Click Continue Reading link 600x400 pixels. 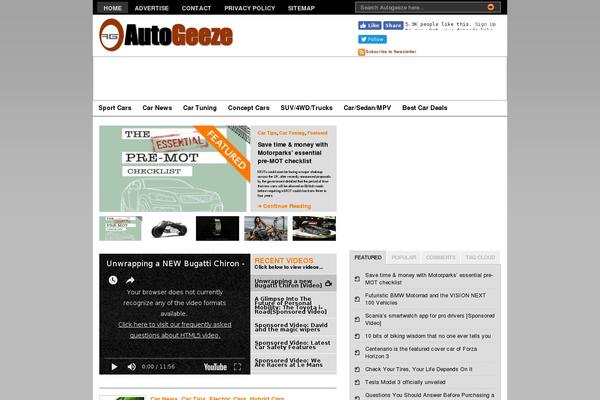[x=284, y=206]
